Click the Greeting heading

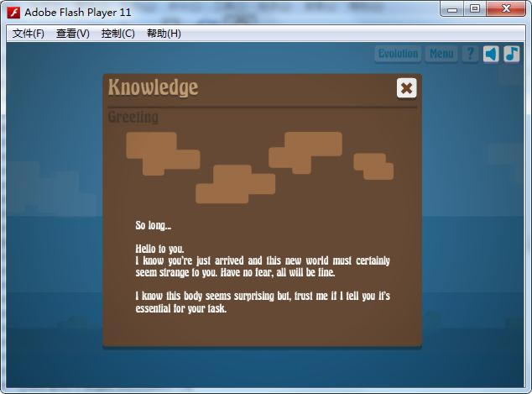[133, 118]
